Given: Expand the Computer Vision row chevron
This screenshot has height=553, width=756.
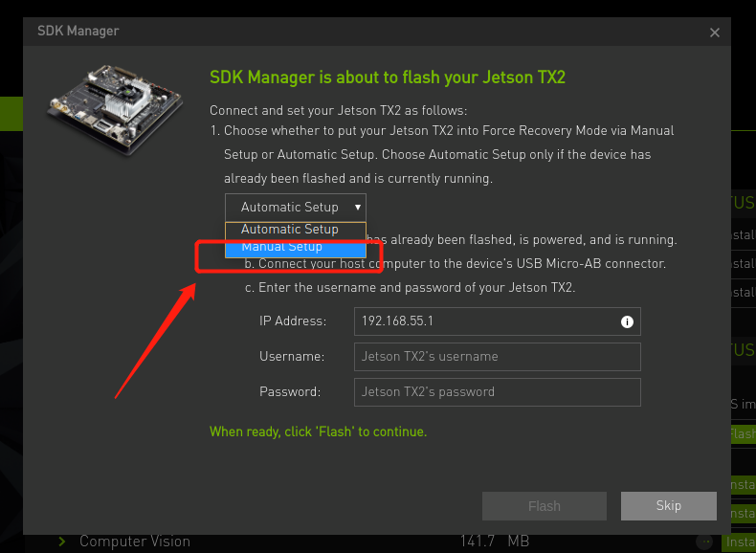Looking at the screenshot, I should pos(61,542).
